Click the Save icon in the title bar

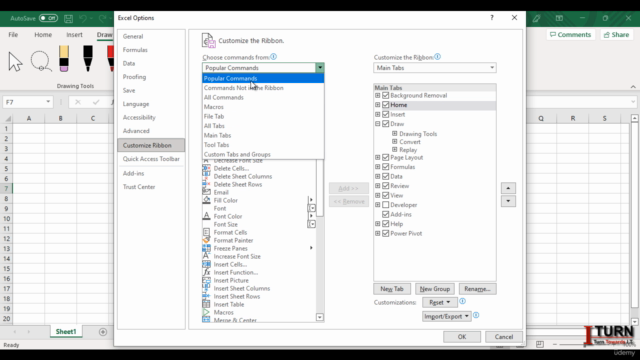click(69, 18)
